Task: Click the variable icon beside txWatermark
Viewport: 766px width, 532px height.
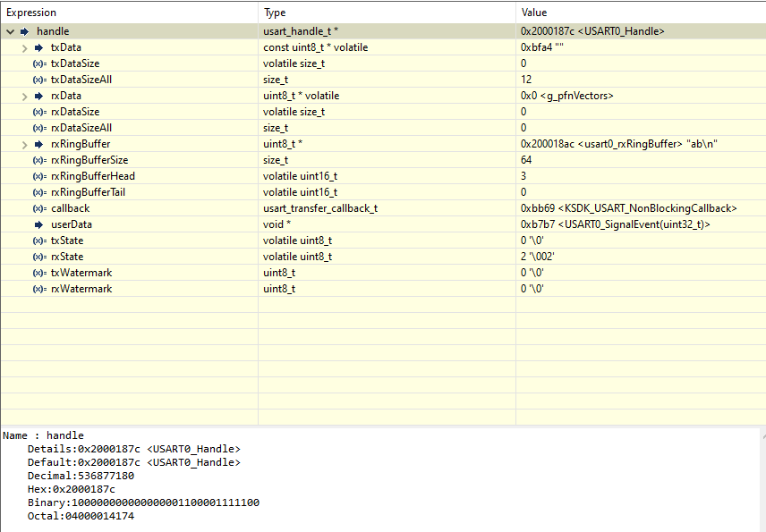Action: 39,273
